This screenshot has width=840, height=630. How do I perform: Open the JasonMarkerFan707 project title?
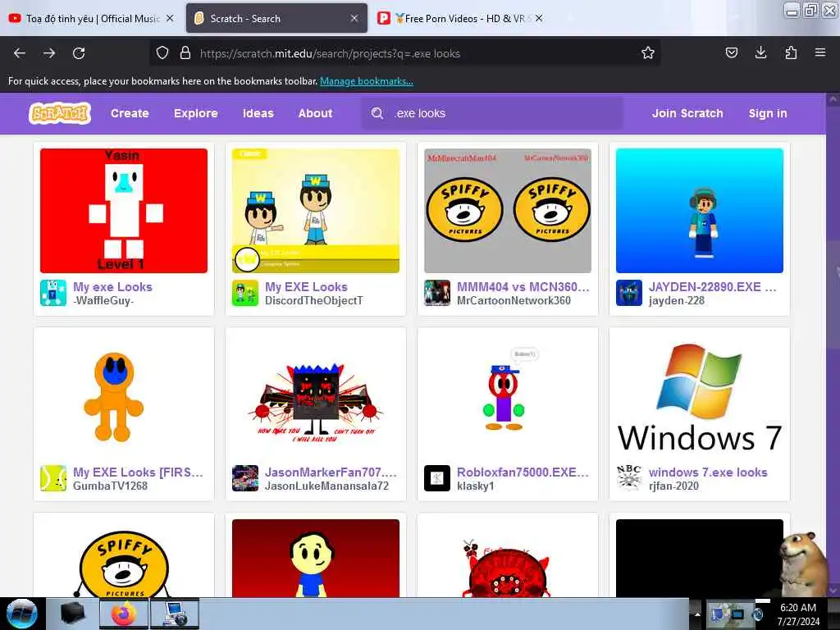(331, 472)
